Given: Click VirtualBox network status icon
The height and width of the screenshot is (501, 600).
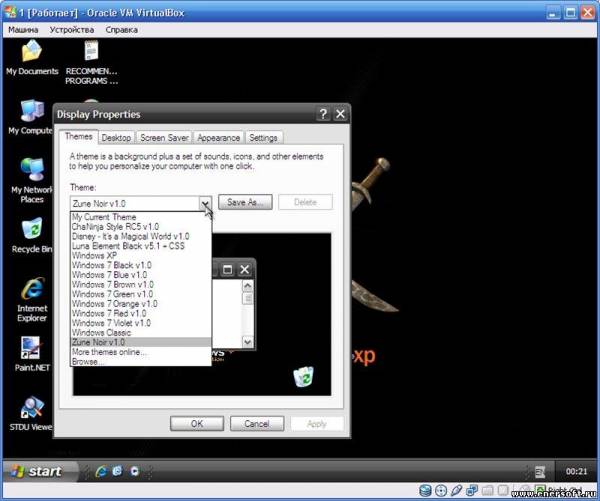Looking at the screenshot, I should [x=471, y=491].
